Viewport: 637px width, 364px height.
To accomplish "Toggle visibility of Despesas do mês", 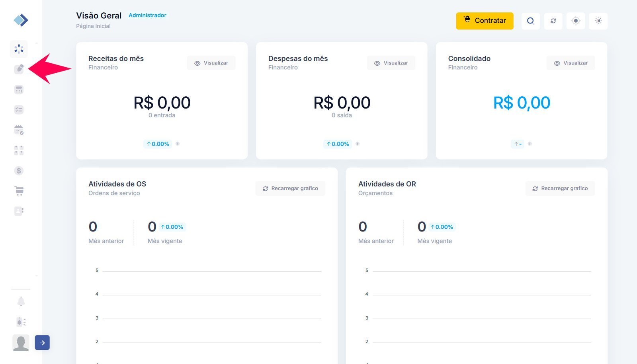I will pyautogui.click(x=391, y=63).
